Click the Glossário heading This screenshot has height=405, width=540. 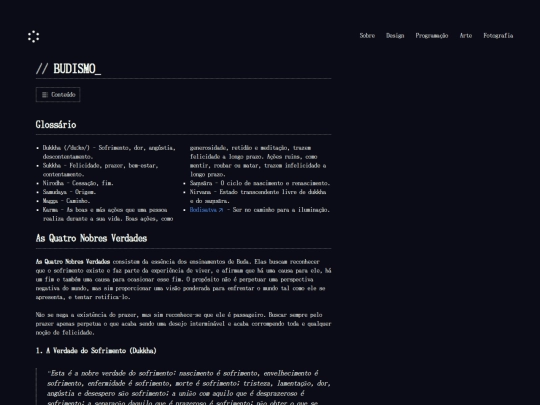tap(56, 124)
